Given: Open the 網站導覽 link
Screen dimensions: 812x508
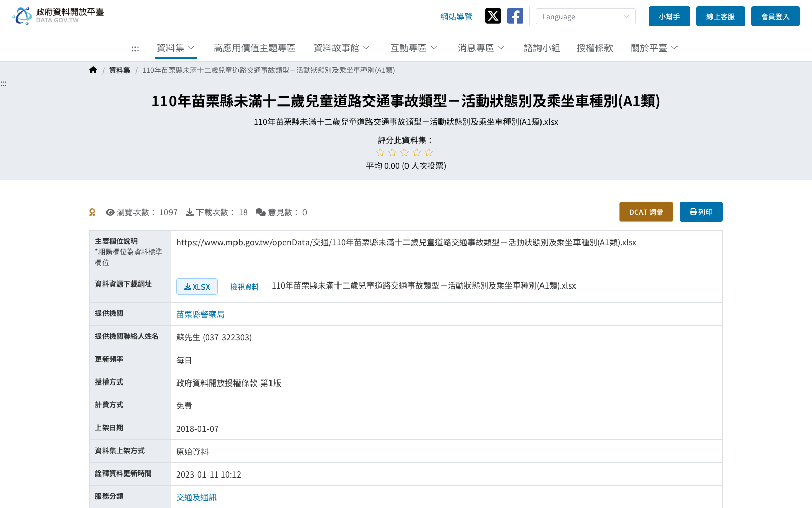Looking at the screenshot, I should (456, 17).
